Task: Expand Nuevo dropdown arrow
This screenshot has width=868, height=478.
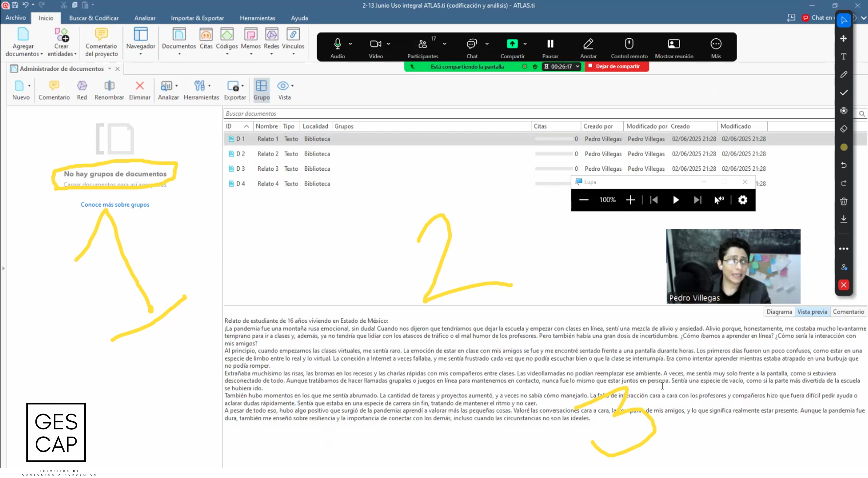Action: click(29, 86)
